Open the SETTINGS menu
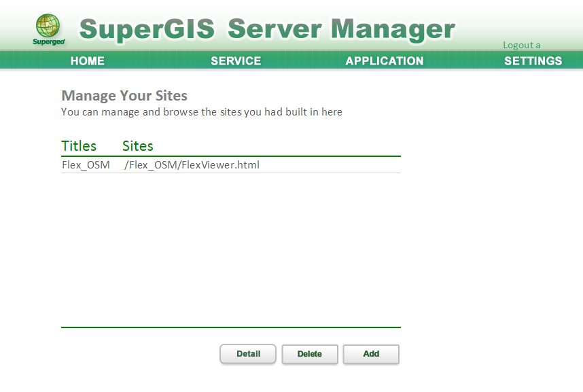The width and height of the screenshot is (583, 392). pyautogui.click(x=533, y=61)
